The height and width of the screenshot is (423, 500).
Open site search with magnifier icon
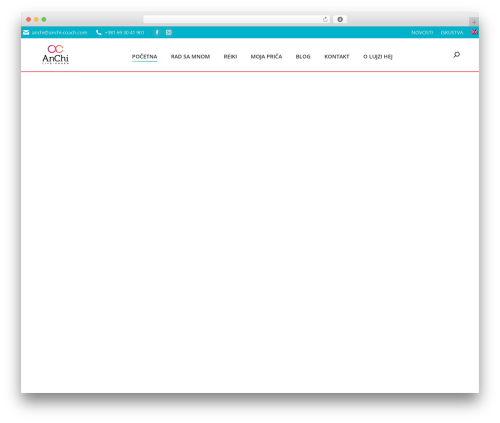456,55
